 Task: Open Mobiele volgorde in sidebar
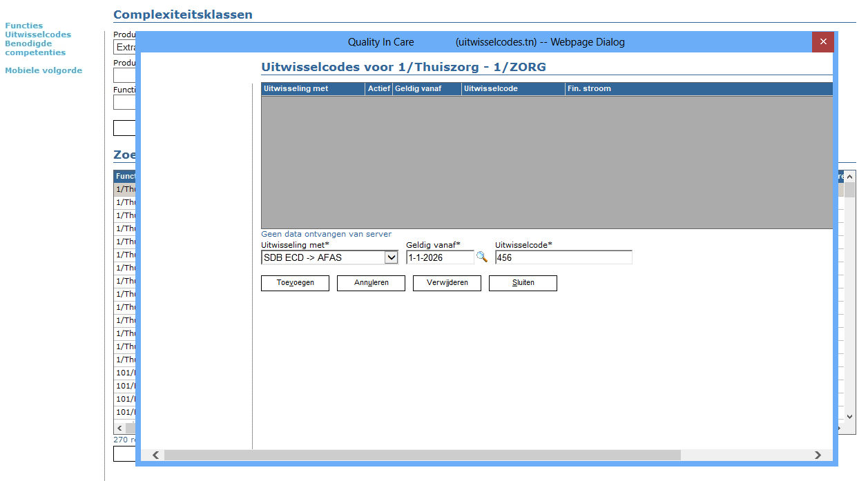pyautogui.click(x=44, y=70)
